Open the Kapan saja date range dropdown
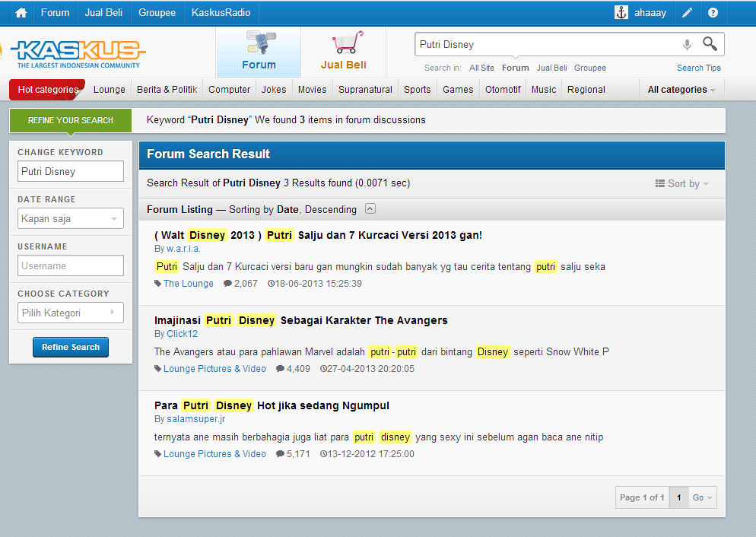 click(71, 218)
